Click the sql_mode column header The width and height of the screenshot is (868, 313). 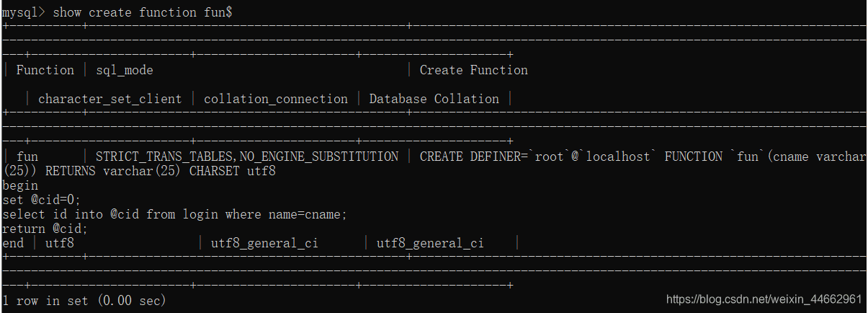(x=124, y=70)
